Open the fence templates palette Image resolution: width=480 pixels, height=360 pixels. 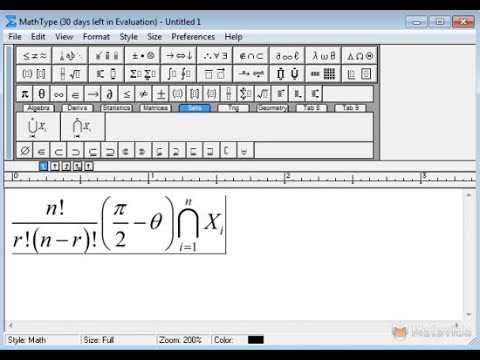click(34, 74)
